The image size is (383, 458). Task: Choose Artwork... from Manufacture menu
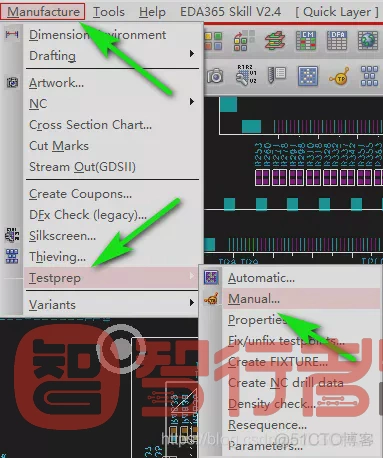56,83
